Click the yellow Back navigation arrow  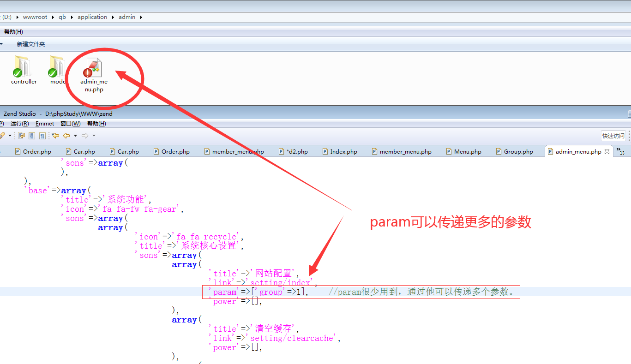point(66,136)
